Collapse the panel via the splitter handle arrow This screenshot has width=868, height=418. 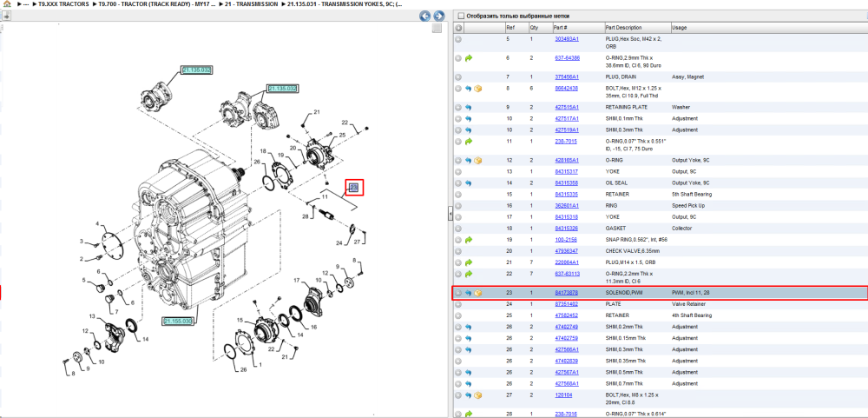[450, 213]
